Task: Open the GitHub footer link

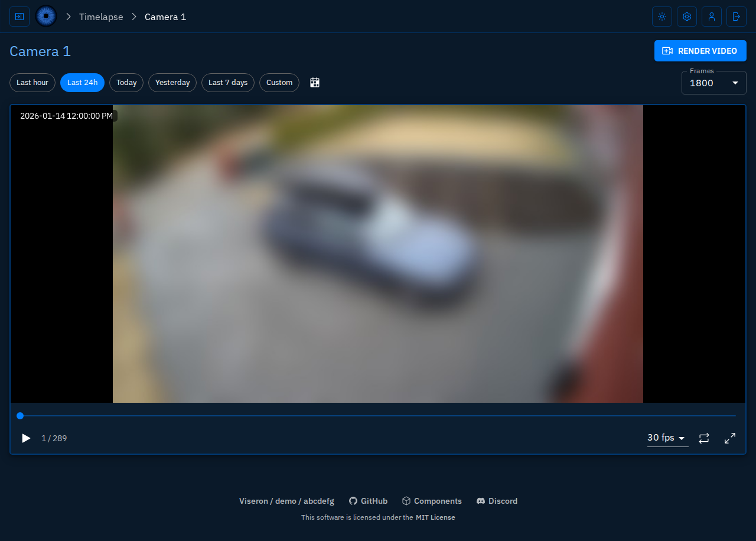Action: coord(368,501)
